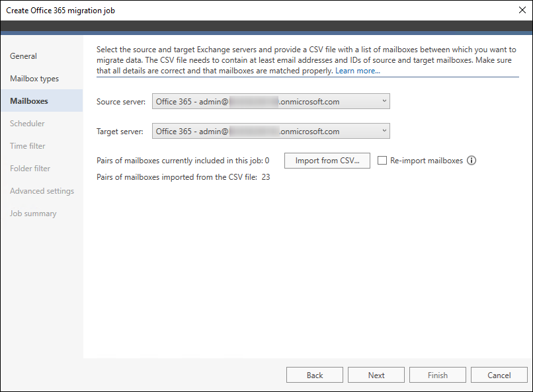
Task: Open the Source server dropdown
Action: click(x=271, y=101)
